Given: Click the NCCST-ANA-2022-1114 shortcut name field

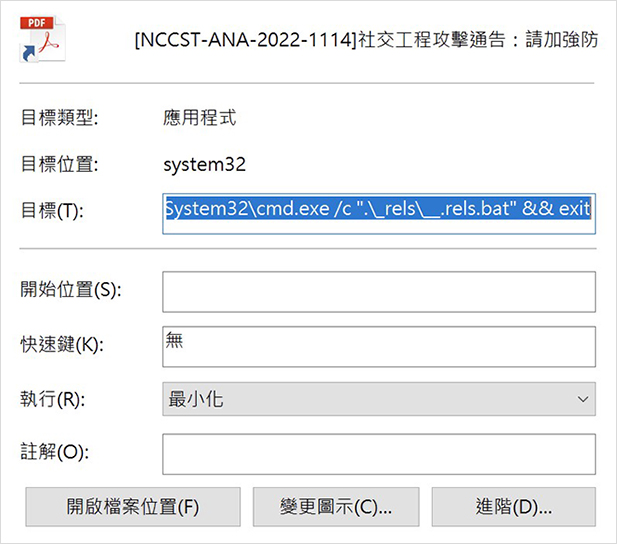Looking at the screenshot, I should click(x=366, y=39).
